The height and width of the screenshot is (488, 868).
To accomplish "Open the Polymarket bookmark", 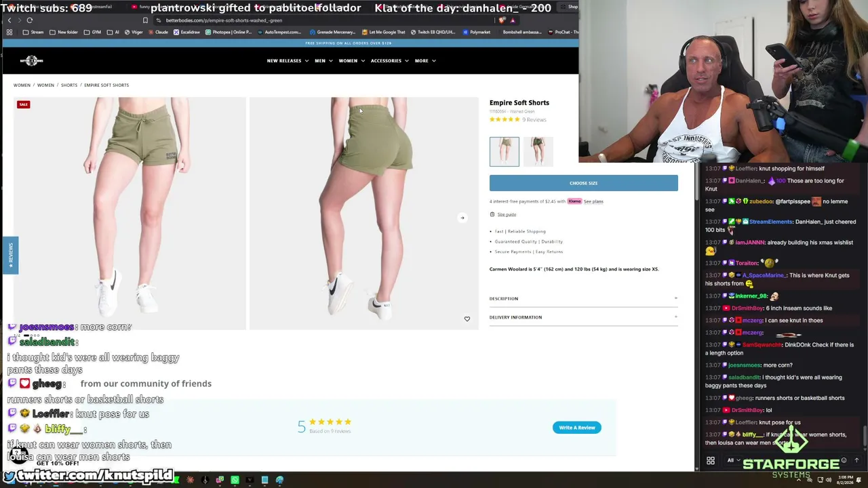I will tap(476, 32).
